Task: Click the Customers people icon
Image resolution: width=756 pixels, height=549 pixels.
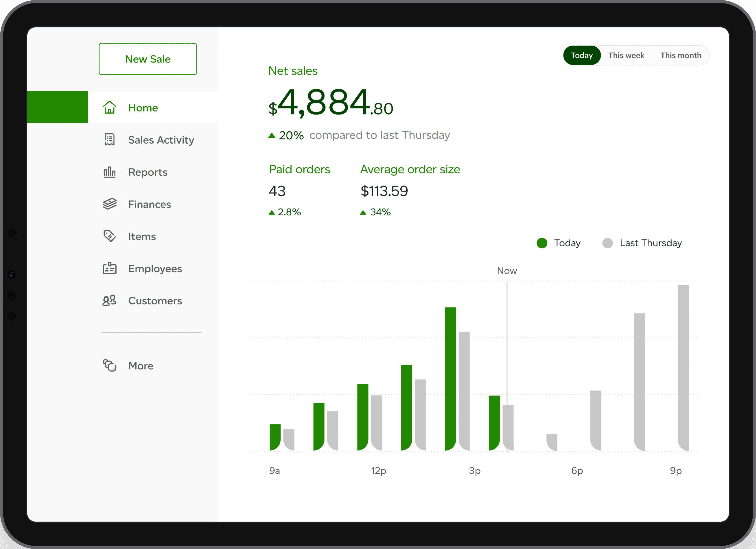Action: [109, 300]
